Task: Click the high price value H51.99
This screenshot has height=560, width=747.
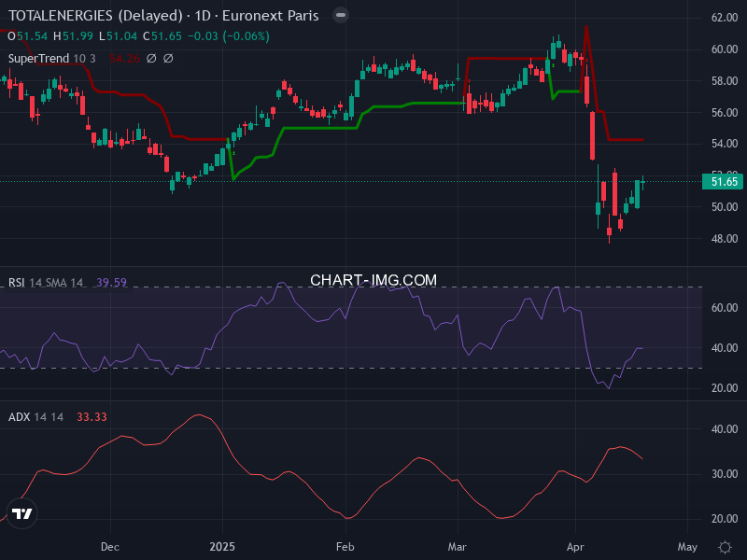Action: point(73,36)
